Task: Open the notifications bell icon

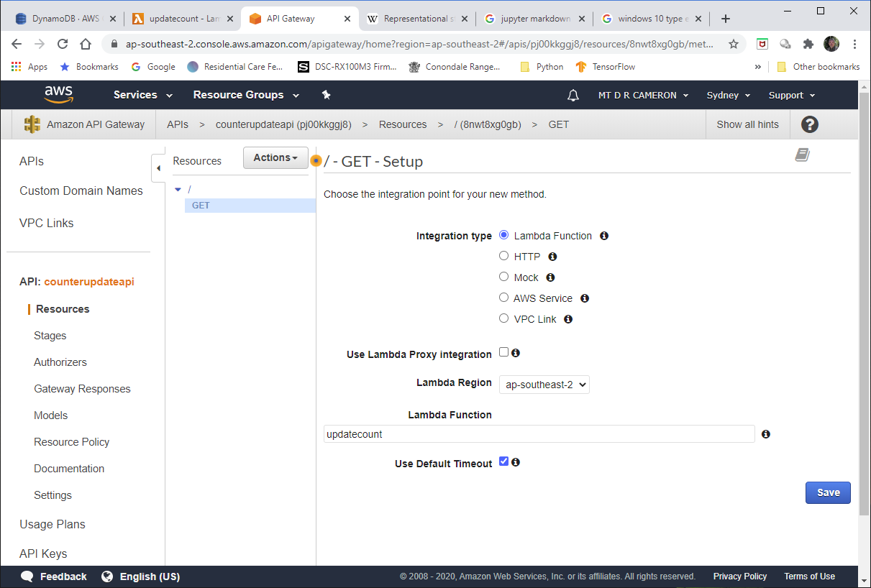Action: click(x=573, y=95)
